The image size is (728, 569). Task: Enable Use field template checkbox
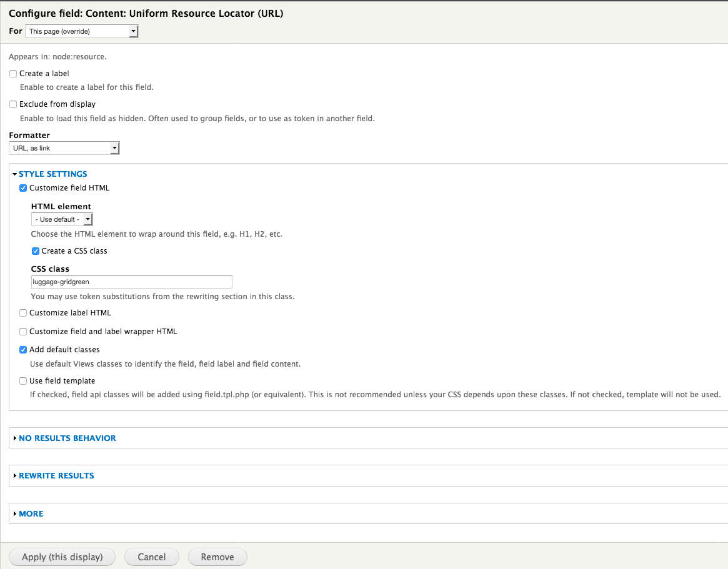point(22,381)
